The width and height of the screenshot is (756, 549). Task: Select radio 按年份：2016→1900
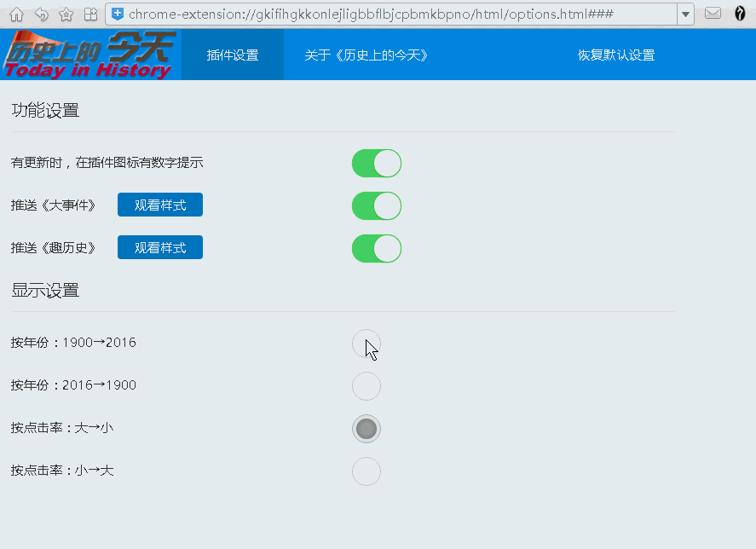(x=366, y=386)
